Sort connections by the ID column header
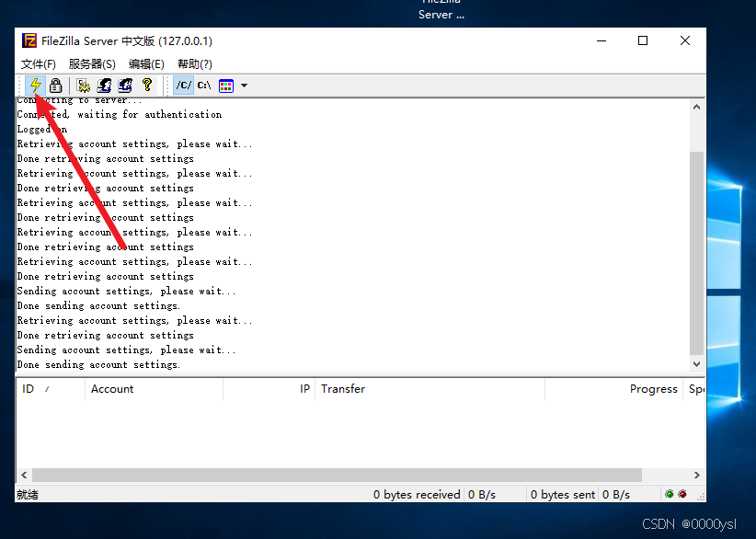The width and height of the screenshot is (756, 539). point(51,389)
